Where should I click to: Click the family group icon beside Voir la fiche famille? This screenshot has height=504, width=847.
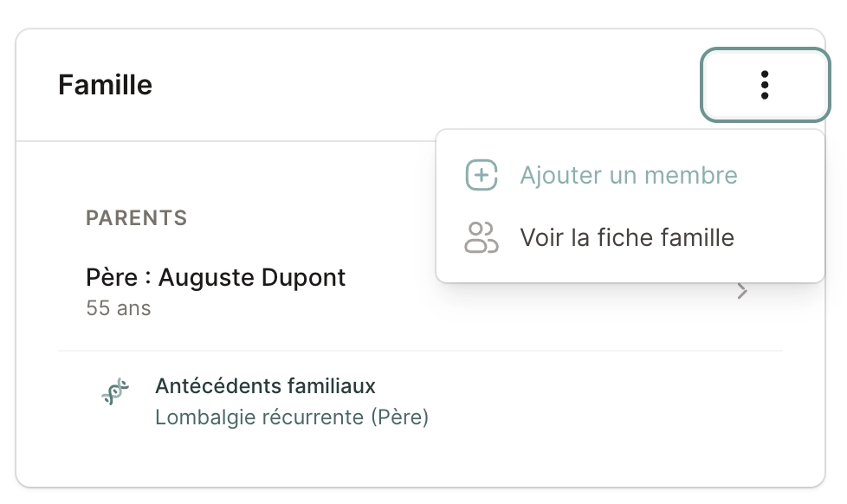point(482,237)
